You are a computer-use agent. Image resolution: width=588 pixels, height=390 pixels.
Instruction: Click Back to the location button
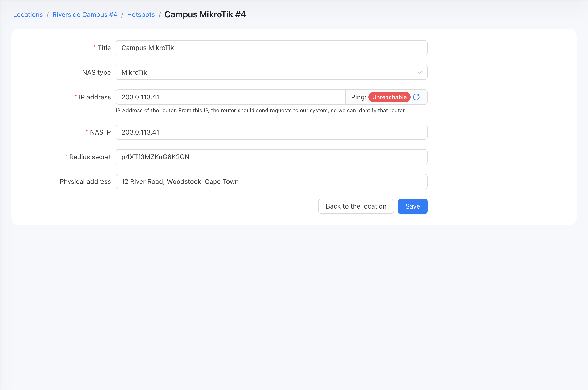pyautogui.click(x=356, y=206)
